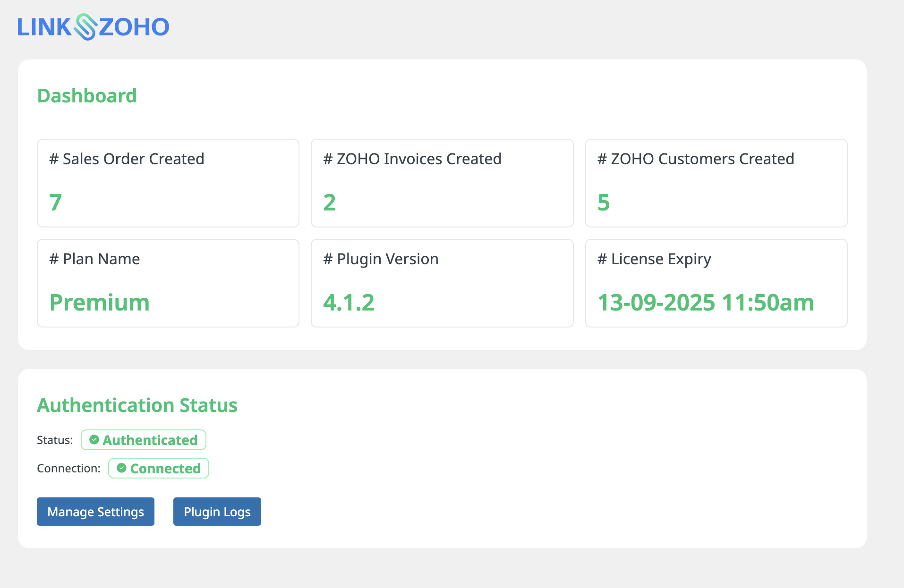Viewport: 904px width, 588px height.
Task: Click the Connected checkmark icon
Action: [122, 468]
